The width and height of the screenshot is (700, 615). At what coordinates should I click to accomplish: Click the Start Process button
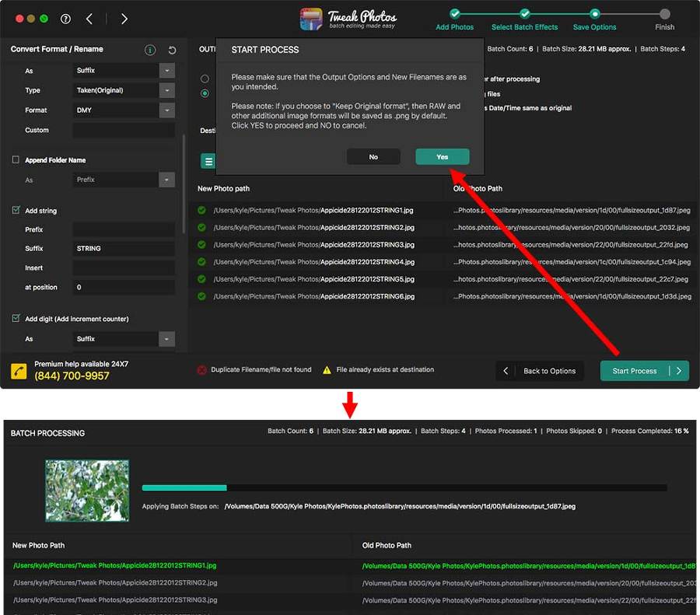(645, 371)
